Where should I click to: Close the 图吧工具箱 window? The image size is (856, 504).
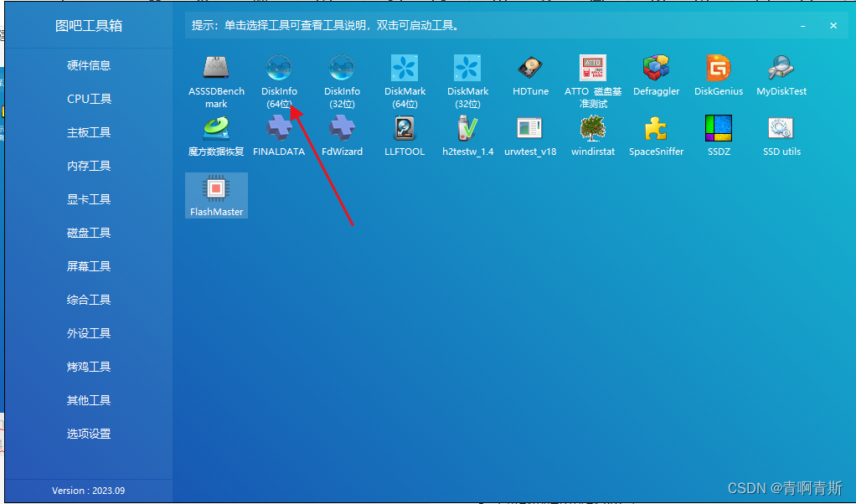point(833,26)
